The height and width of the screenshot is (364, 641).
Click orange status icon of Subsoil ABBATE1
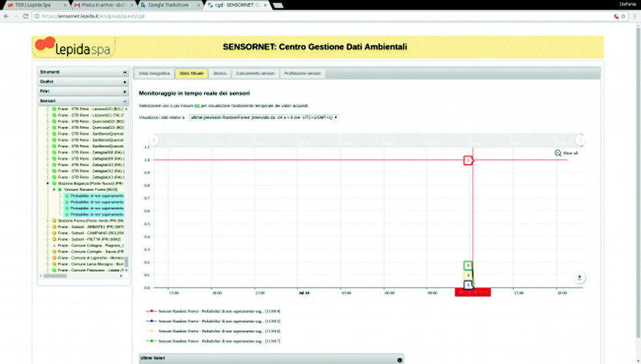pyautogui.click(x=54, y=226)
